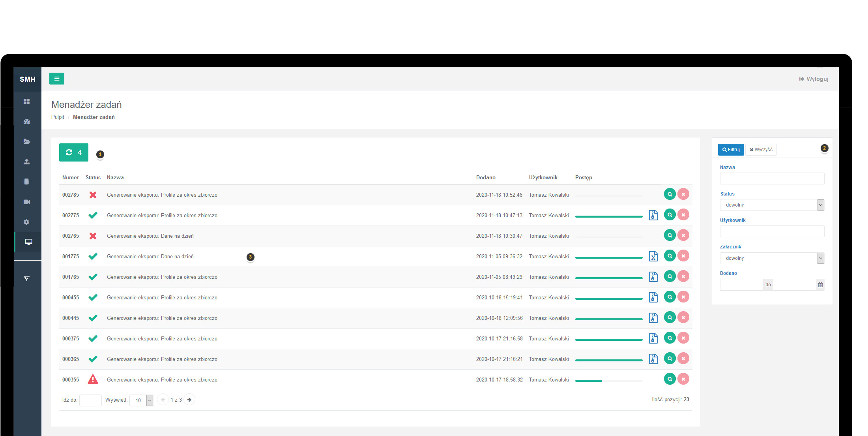Open settings gear in sidebar

27,222
